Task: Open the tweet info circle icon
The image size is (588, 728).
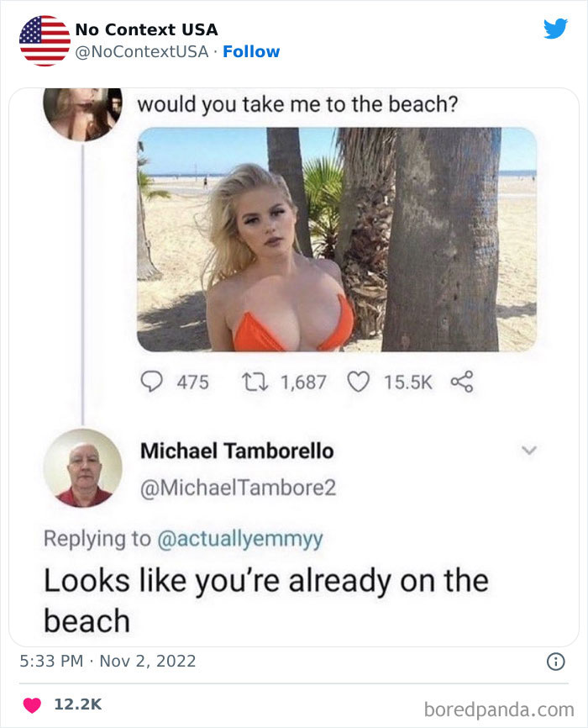Action: 556,661
